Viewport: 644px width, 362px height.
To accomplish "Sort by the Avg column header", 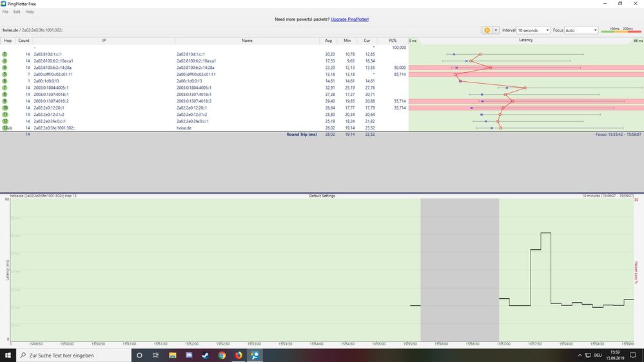I will coord(328,41).
